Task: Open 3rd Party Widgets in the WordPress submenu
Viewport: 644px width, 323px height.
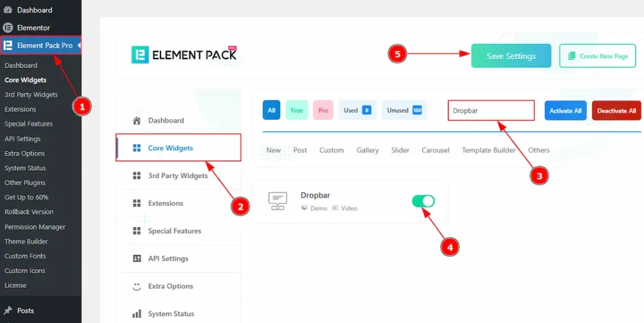Action: click(31, 94)
